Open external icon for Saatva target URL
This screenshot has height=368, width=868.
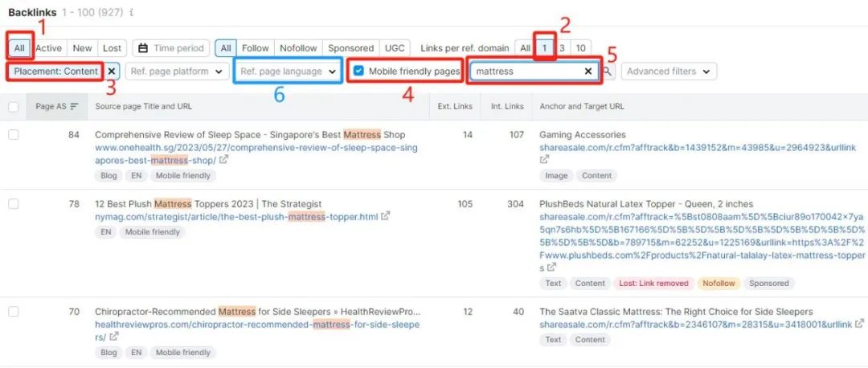click(x=859, y=325)
